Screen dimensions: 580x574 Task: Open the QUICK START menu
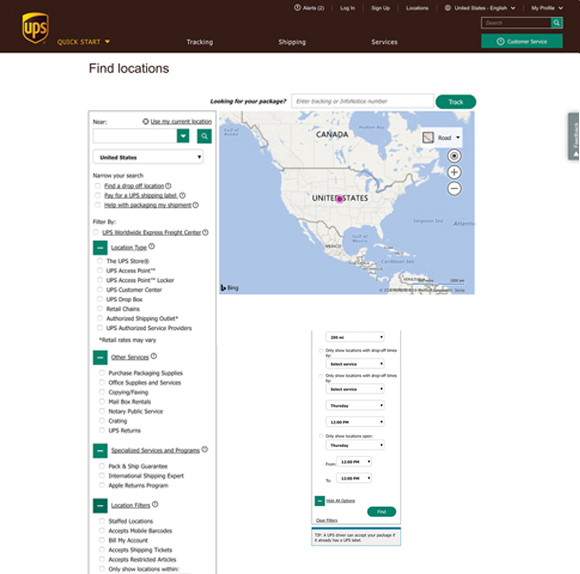pyautogui.click(x=83, y=42)
